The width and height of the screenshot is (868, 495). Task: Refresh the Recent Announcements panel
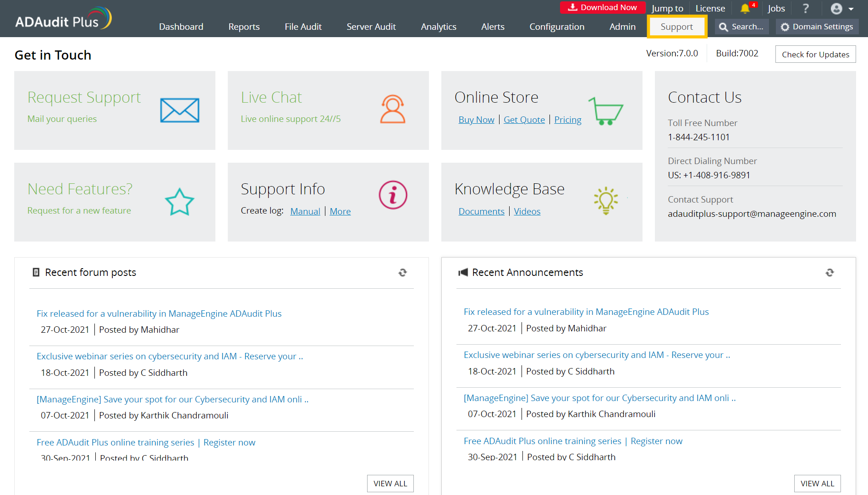(830, 273)
